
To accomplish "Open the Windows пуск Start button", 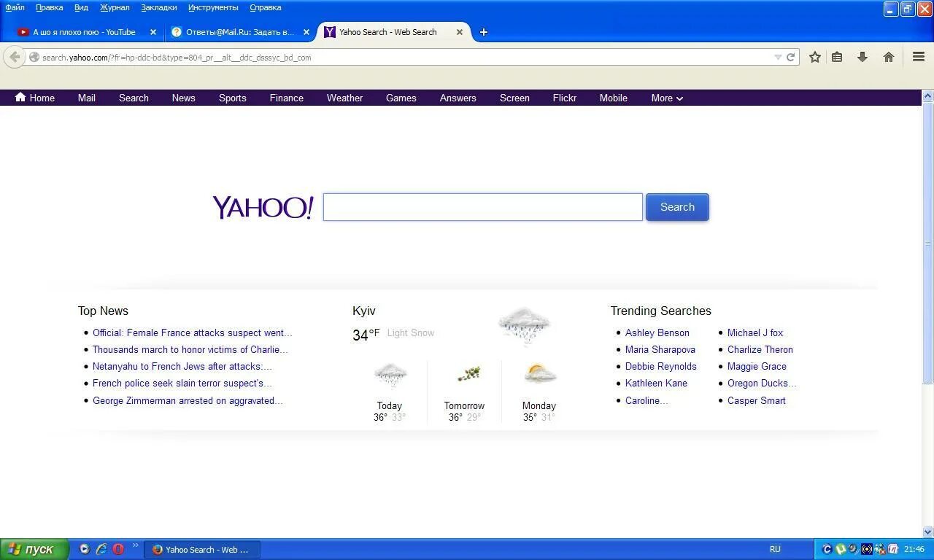I will coord(34,550).
